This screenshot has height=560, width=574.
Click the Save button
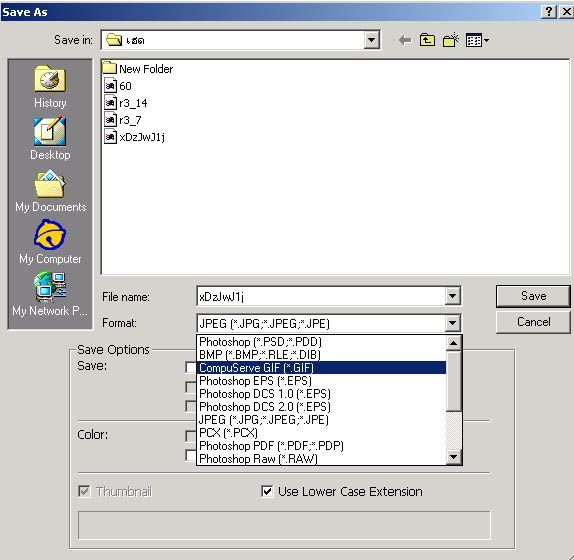pyautogui.click(x=533, y=296)
